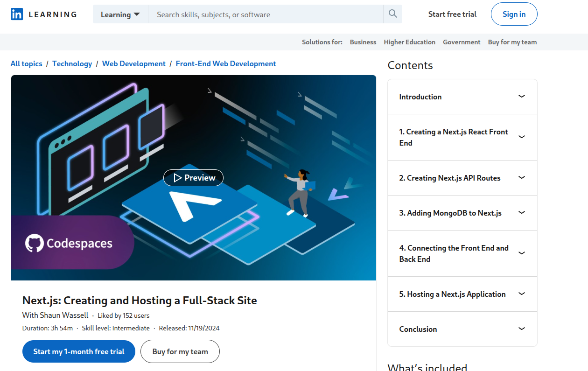Click the Contents heading
588x371 pixels.
(410, 65)
